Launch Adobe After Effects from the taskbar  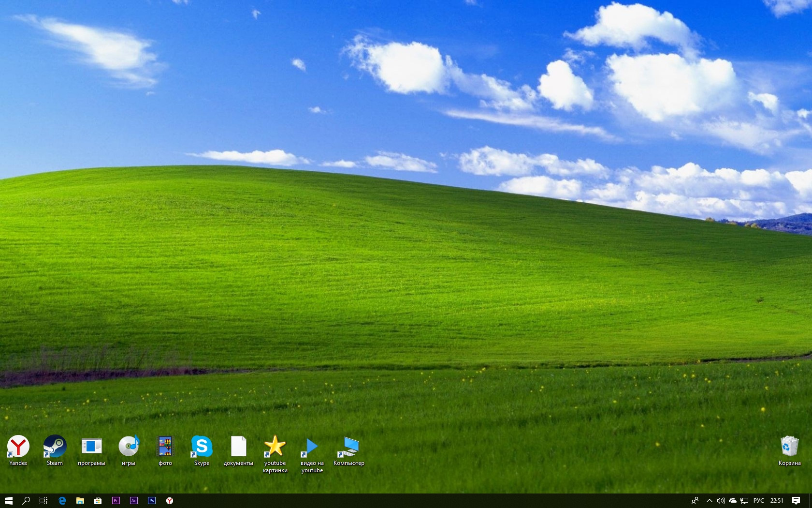134,501
